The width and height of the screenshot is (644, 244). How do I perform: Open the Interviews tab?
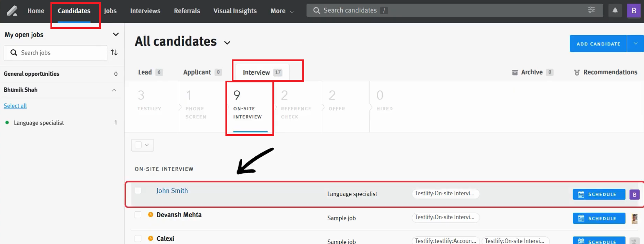coord(145,11)
